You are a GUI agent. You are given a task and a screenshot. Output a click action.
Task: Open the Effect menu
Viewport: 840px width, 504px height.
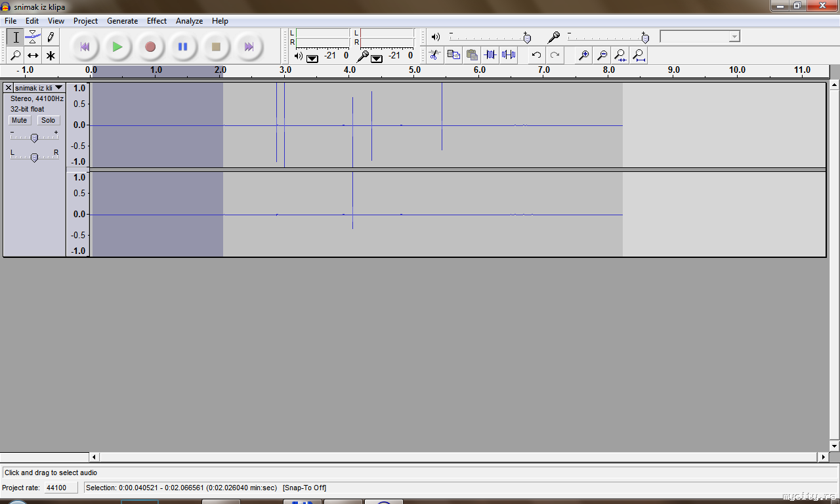(157, 21)
